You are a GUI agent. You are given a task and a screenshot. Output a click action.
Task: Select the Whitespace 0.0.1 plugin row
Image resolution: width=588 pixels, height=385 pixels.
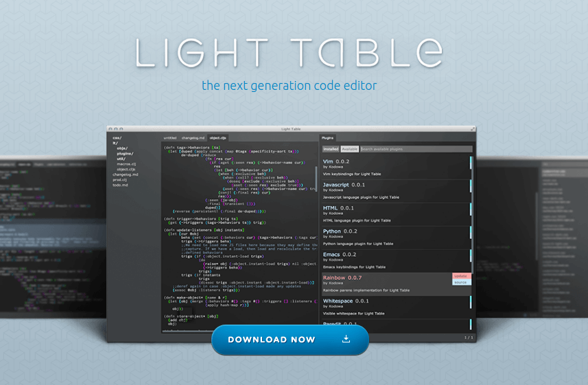pyautogui.click(x=397, y=307)
